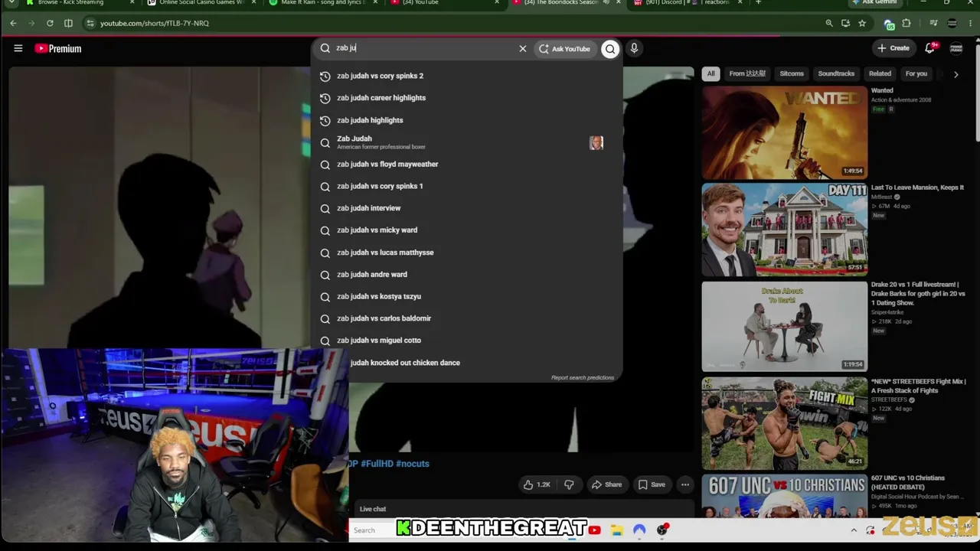
Task: Go to YouTube Premium home logo
Action: (57, 48)
